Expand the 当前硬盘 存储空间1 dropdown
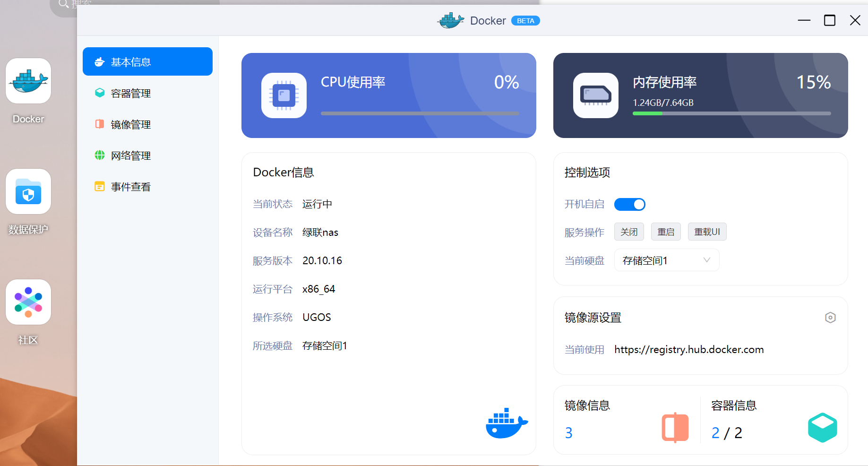Image resolution: width=868 pixels, height=466 pixels. click(x=667, y=260)
